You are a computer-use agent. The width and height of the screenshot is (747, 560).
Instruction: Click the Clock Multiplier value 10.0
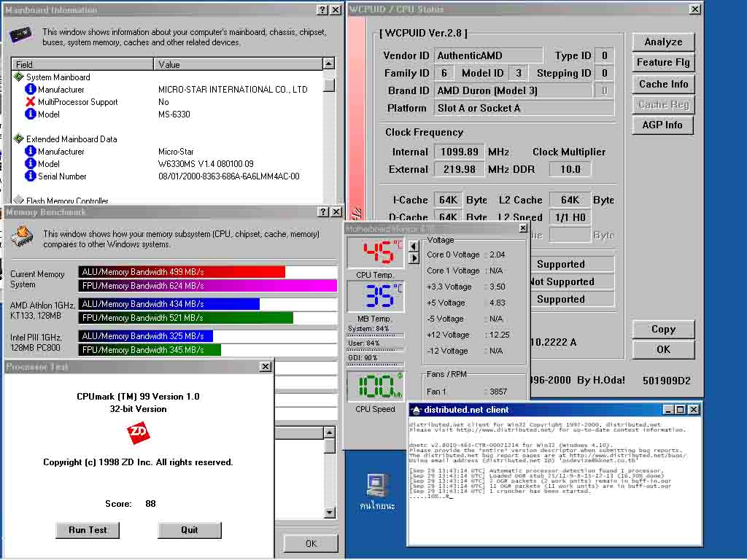click(570, 169)
